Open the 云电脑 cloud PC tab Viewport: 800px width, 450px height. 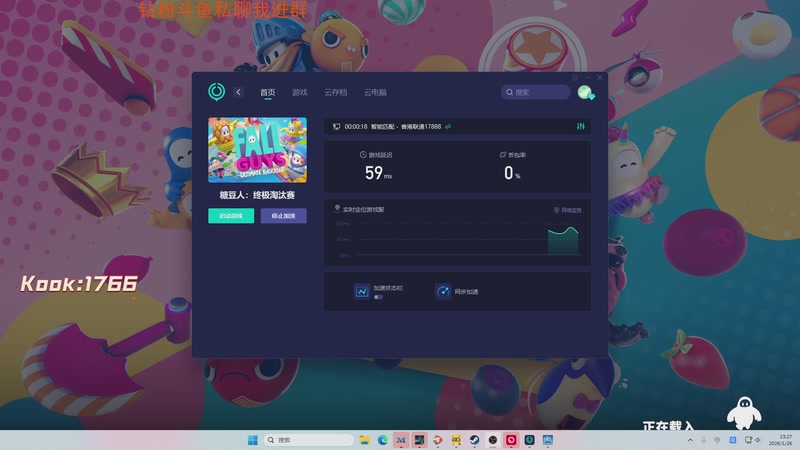point(375,92)
